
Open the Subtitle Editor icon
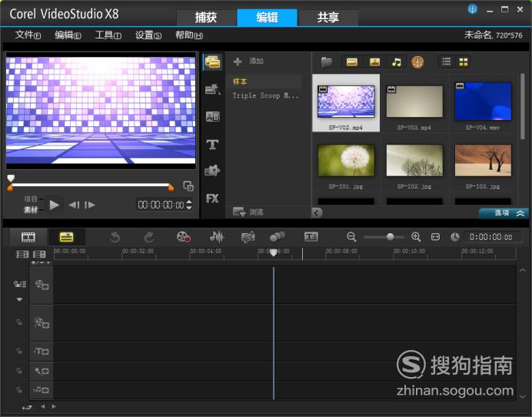click(311, 237)
